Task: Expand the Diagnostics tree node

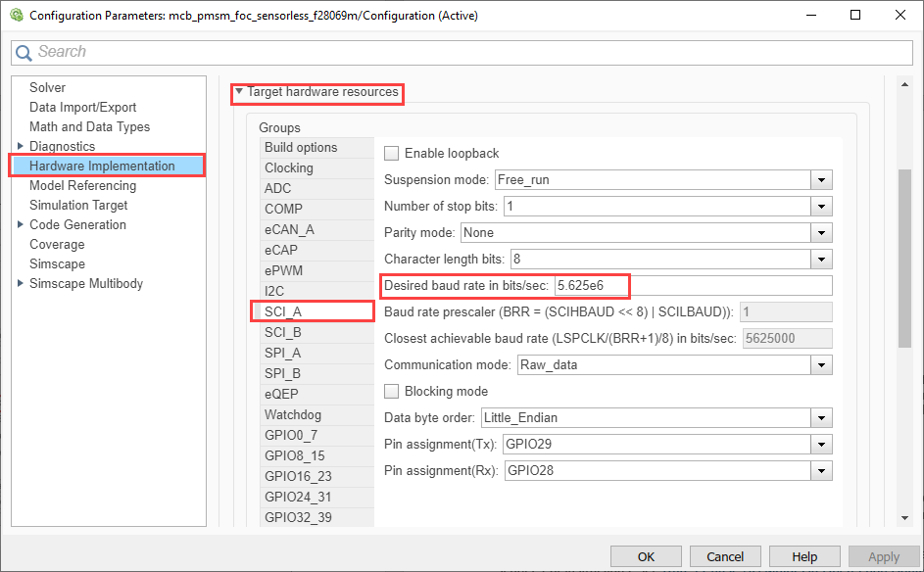Action: [x=21, y=147]
